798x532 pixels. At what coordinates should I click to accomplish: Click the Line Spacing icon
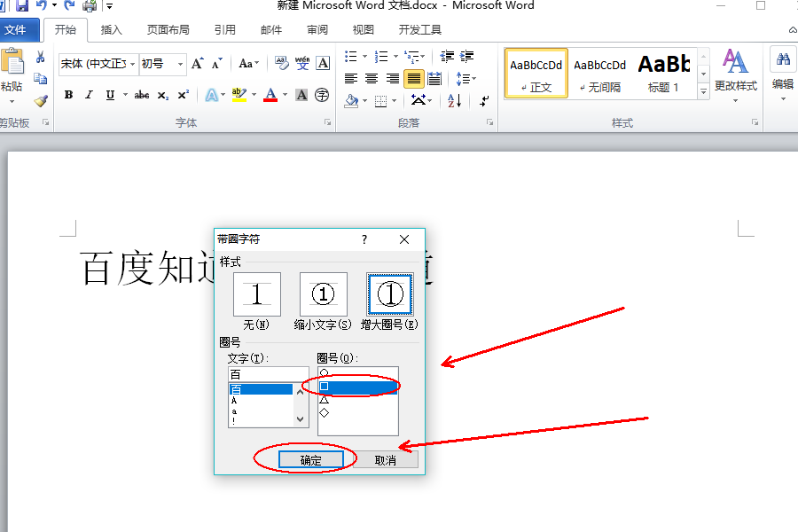[463, 78]
